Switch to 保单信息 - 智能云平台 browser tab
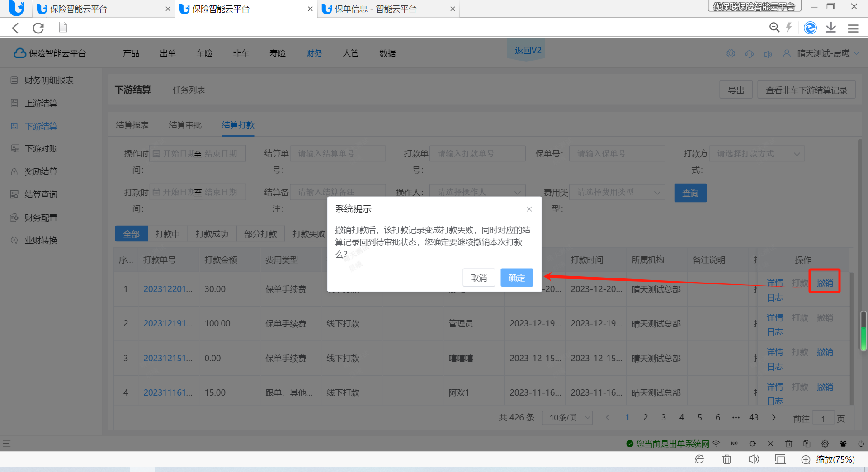 coord(389,9)
